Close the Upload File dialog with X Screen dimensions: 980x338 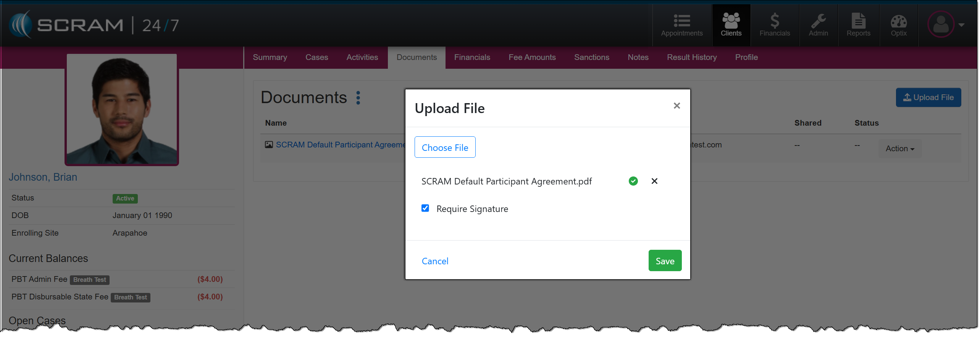(x=676, y=106)
